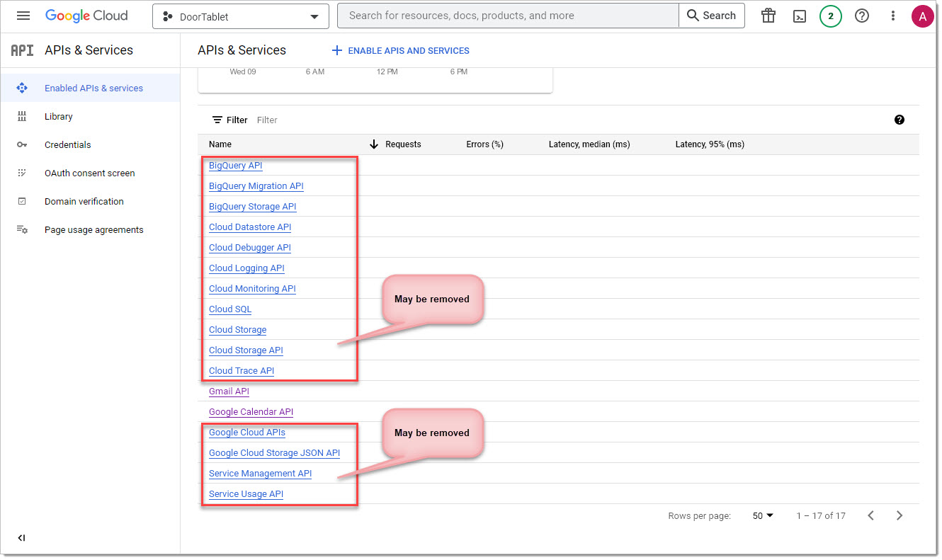942x560 pixels.
Task: Go to Credentials in sidebar
Action: pyautogui.click(x=67, y=144)
